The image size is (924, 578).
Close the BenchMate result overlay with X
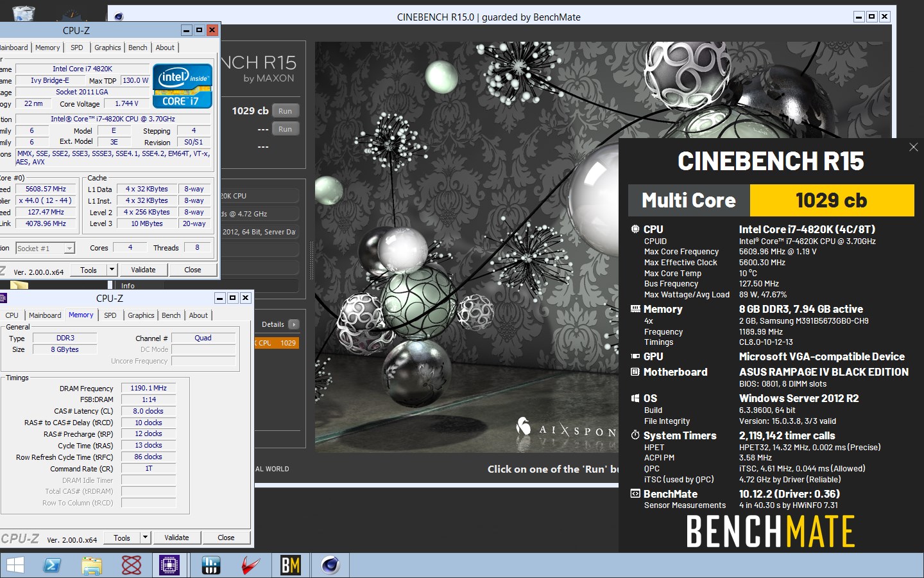914,147
